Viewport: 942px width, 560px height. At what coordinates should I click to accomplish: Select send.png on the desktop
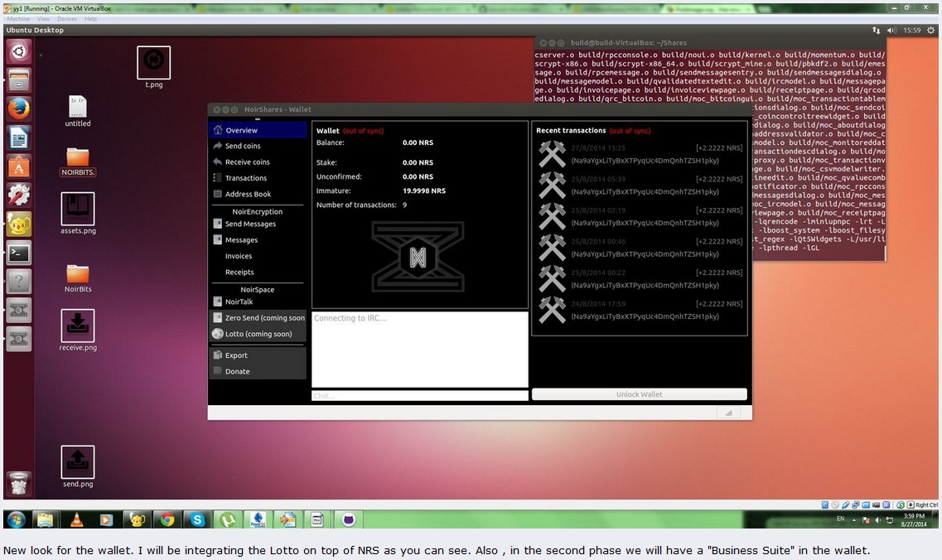coord(78,466)
